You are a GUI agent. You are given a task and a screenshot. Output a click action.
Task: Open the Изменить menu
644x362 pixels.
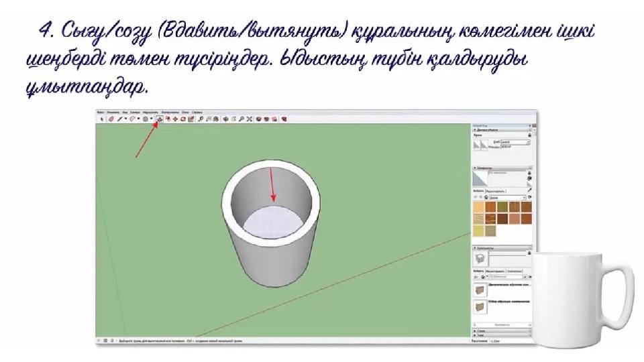[x=113, y=113]
